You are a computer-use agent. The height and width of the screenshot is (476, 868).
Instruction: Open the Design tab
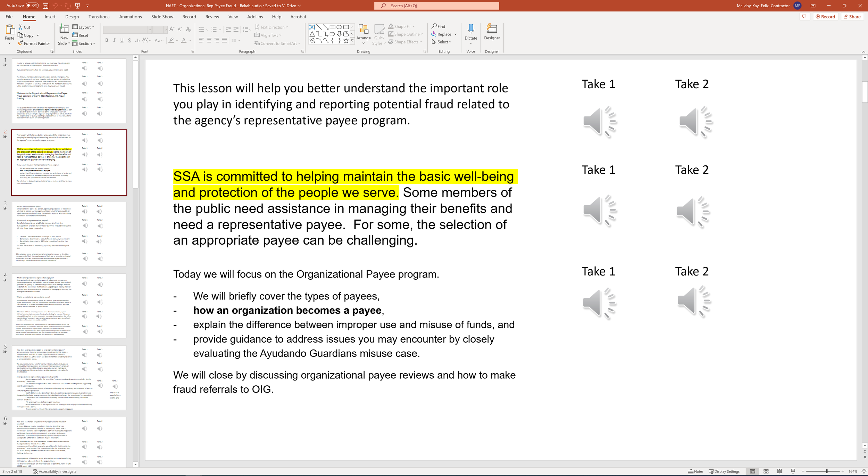coord(72,17)
